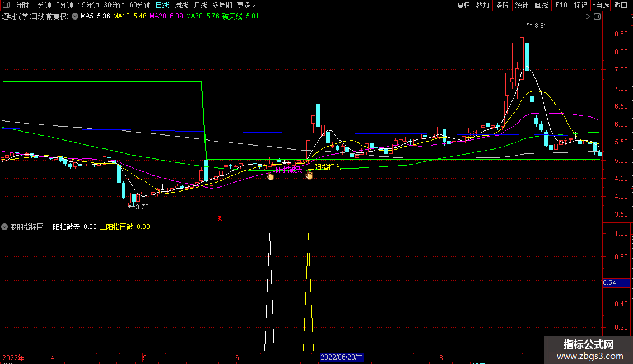Click the MA10: 5.46 label
The height and width of the screenshot is (364, 633).
[x=129, y=17]
